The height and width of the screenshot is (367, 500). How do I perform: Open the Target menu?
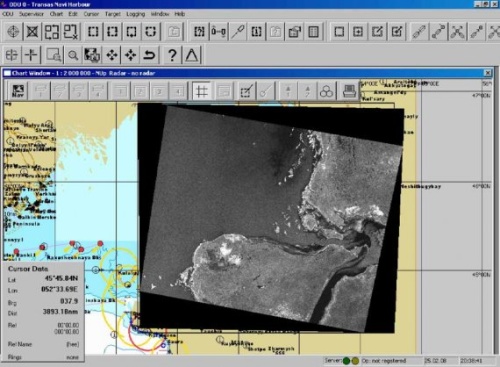tap(113, 14)
